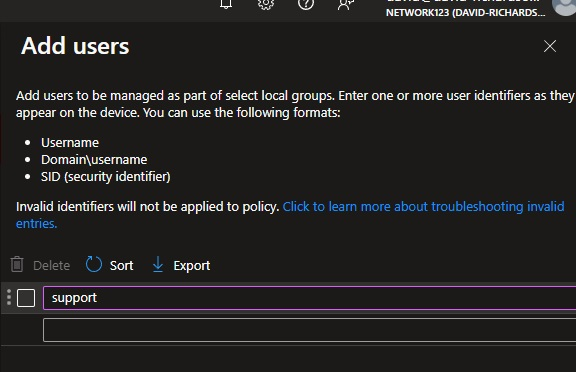Open the troubleshooting invalid entries link
The image size is (576, 372).
pos(423,207)
